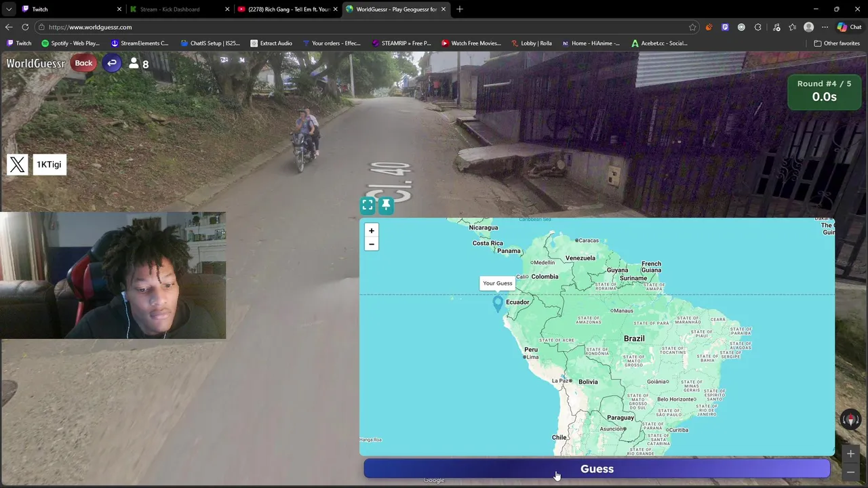Click the WorldGuessr logo text
This screenshot has height=488, width=868.
pos(36,64)
